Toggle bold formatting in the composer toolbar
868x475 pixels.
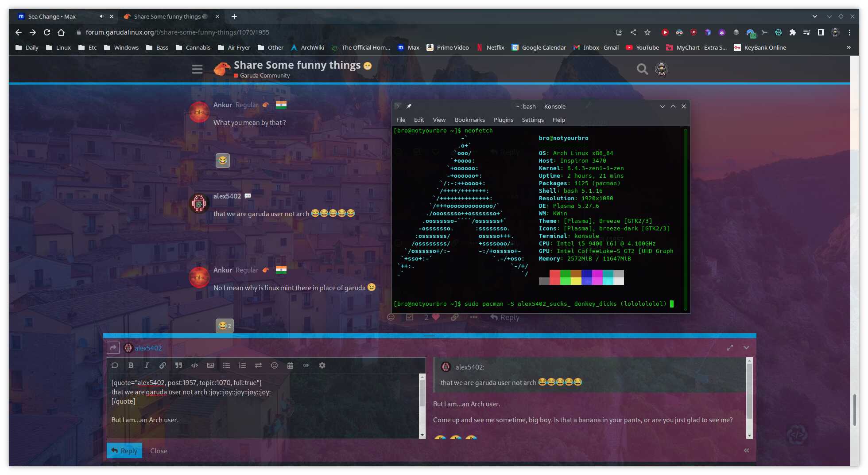tap(131, 366)
